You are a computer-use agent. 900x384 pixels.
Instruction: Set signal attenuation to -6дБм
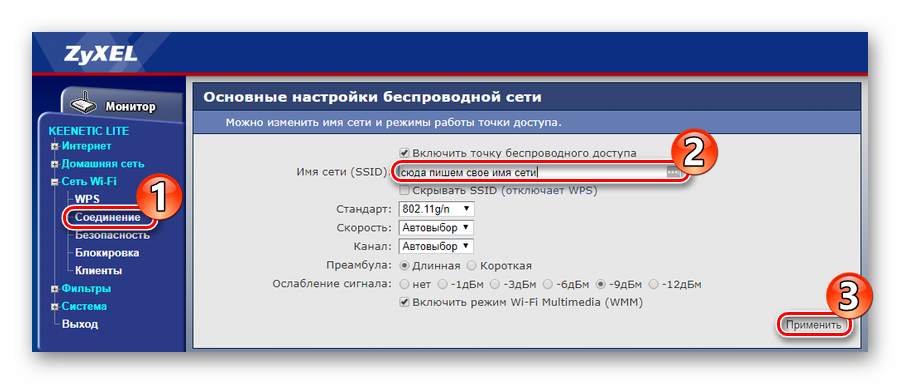point(548,284)
